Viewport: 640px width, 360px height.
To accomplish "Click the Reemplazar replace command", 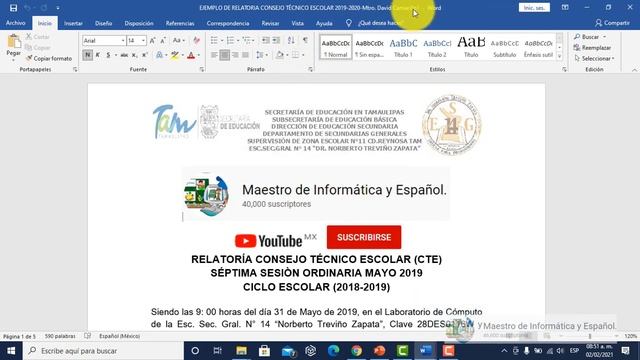I will [592, 48].
